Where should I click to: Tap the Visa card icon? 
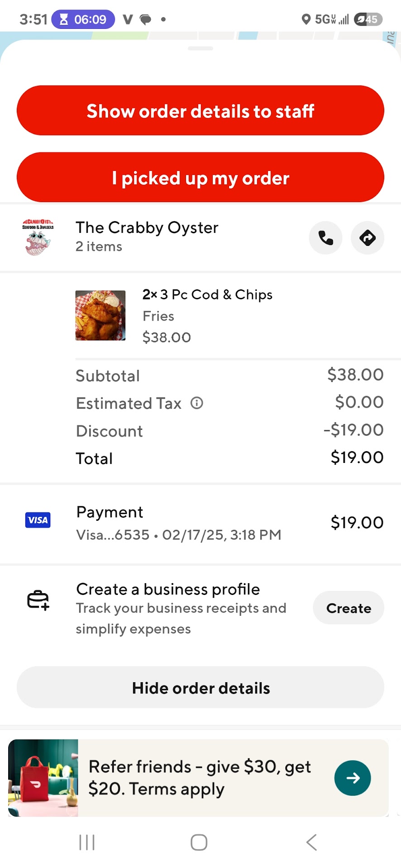click(x=38, y=520)
